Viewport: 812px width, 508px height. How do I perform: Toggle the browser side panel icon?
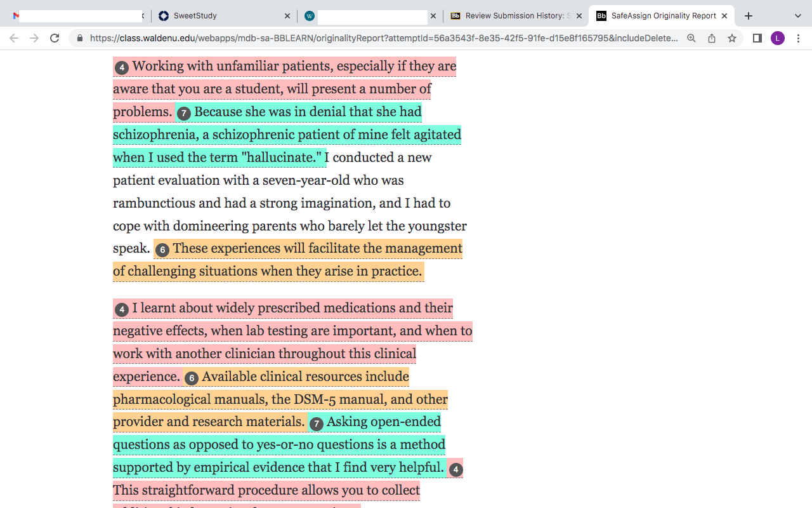757,38
